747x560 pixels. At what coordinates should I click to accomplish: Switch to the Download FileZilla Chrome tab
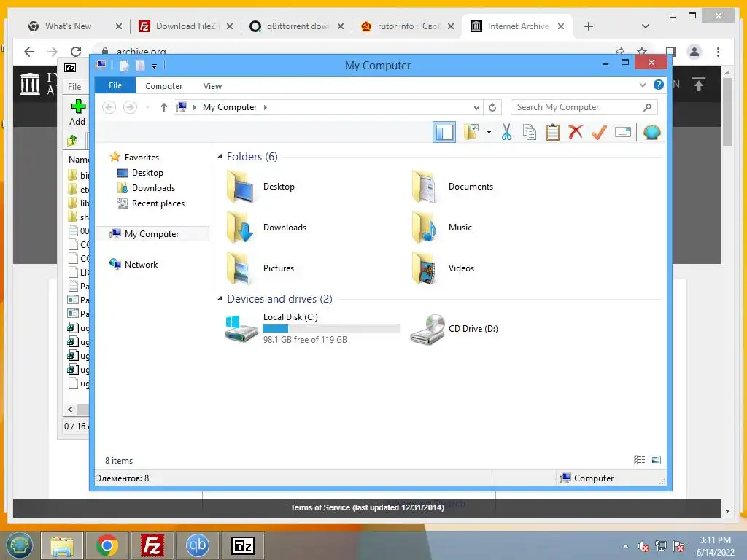click(186, 26)
